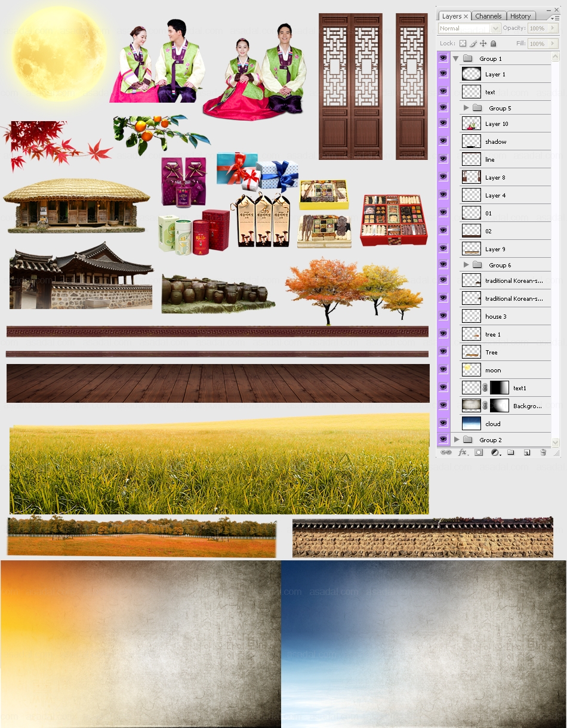This screenshot has width=567, height=728.
Task: Collapse Group 1 using its triangle
Action: [455, 58]
